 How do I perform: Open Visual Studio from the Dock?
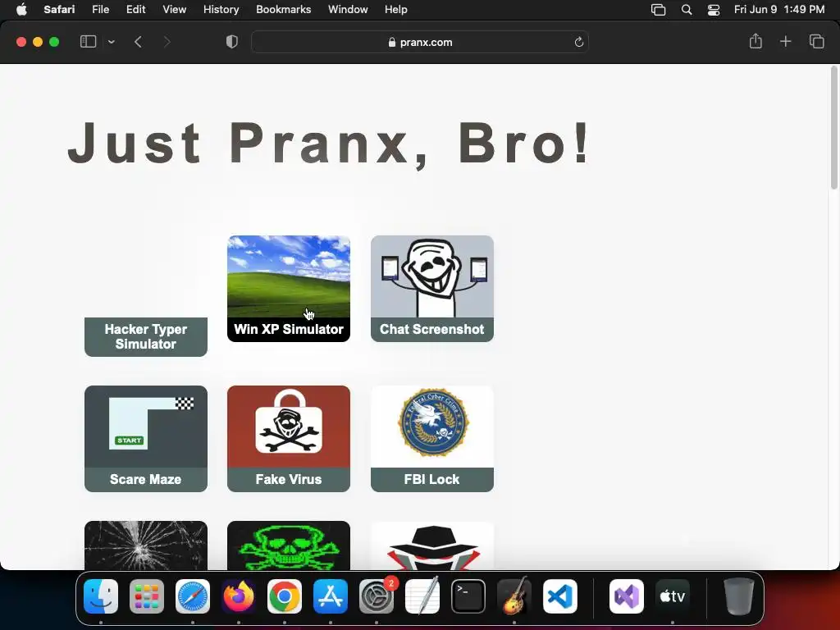click(626, 596)
